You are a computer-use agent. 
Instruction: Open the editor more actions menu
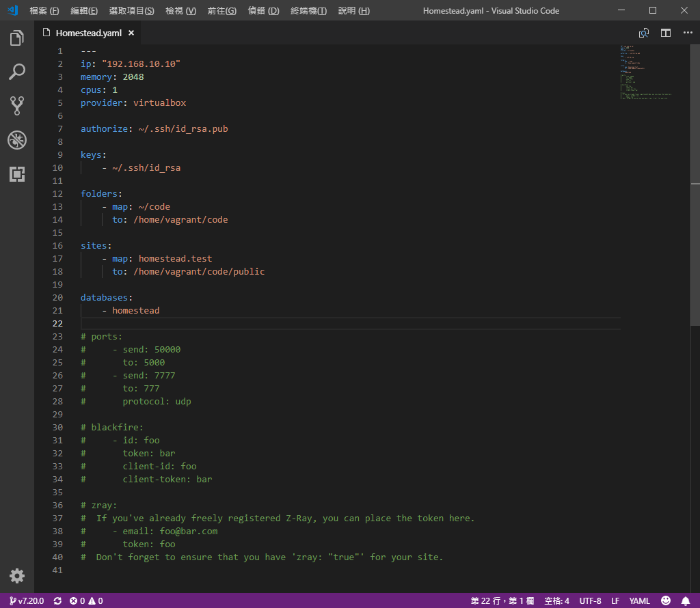688,33
